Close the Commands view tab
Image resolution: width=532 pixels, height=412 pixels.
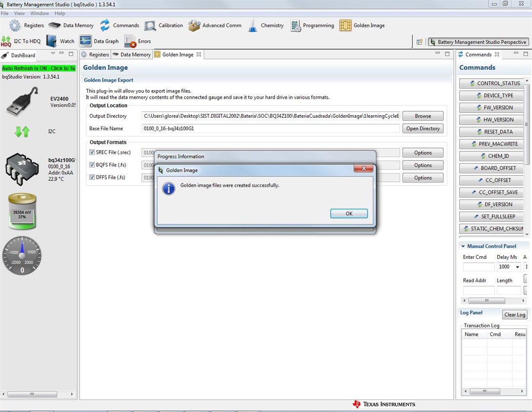(x=497, y=54)
